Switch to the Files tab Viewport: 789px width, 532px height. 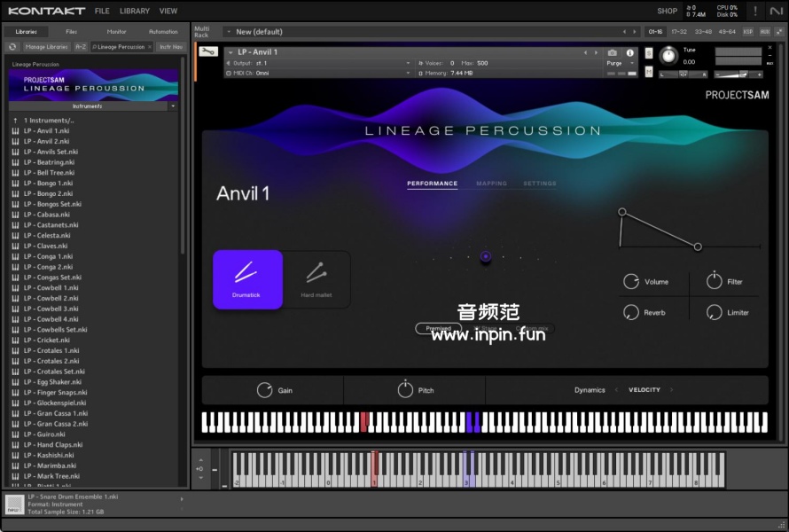point(72,32)
